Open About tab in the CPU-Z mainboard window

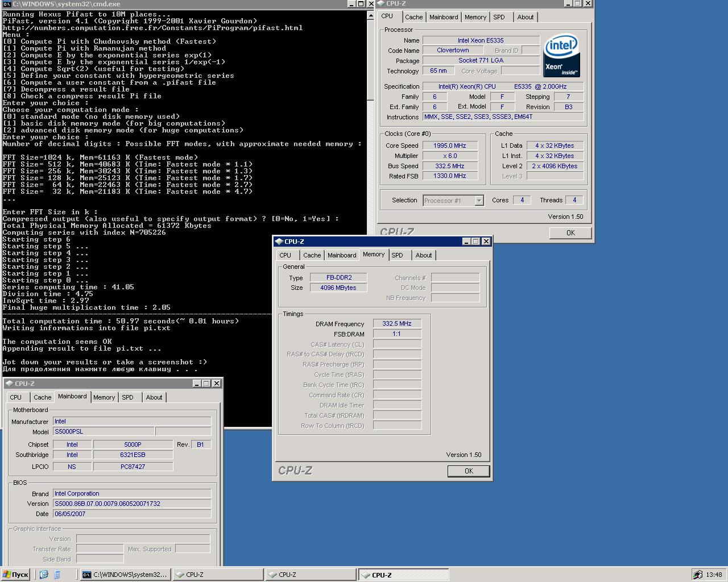[x=154, y=397]
